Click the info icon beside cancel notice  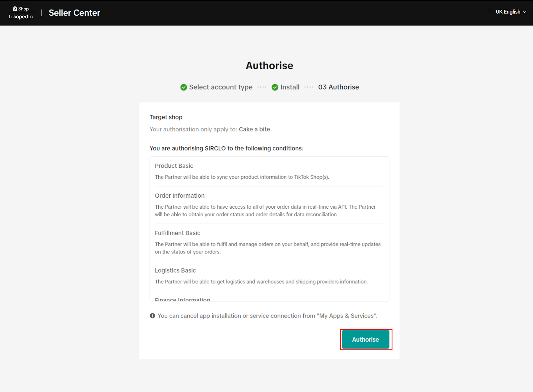[153, 316]
